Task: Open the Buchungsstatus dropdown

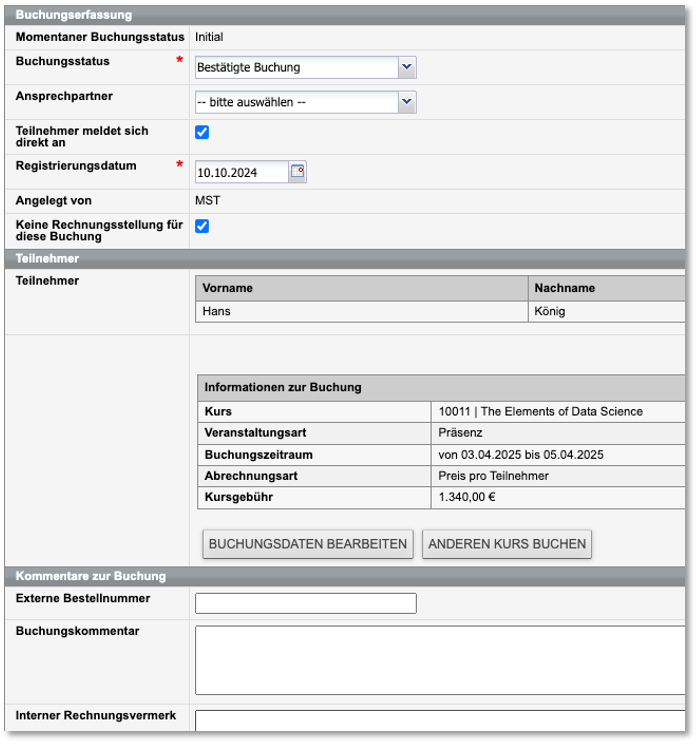Action: click(x=305, y=68)
